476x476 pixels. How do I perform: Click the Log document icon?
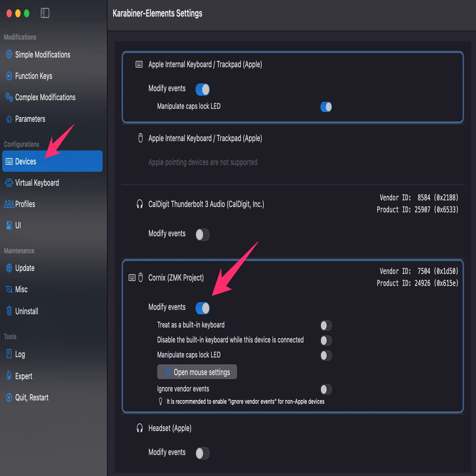click(9, 354)
